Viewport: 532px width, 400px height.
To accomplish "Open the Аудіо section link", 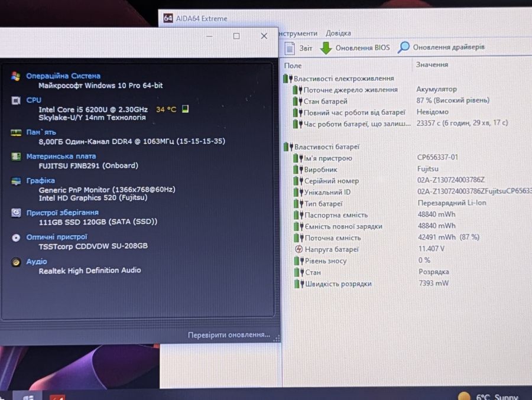I will click(37, 262).
